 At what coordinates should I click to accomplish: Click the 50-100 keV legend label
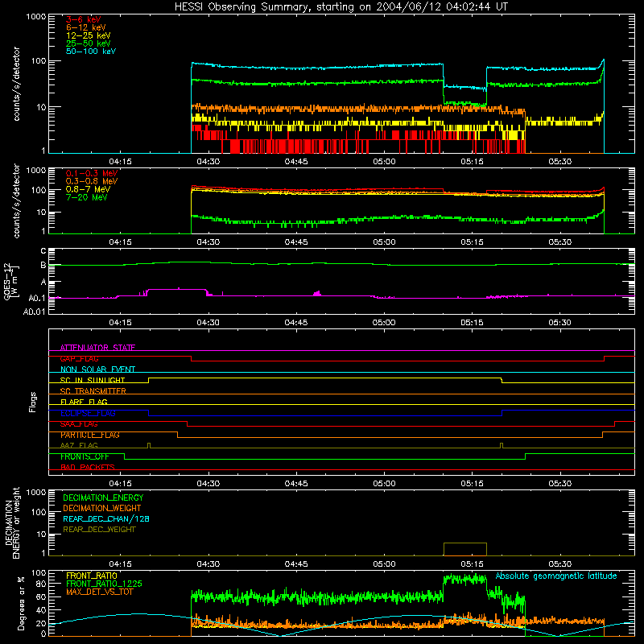[91, 52]
